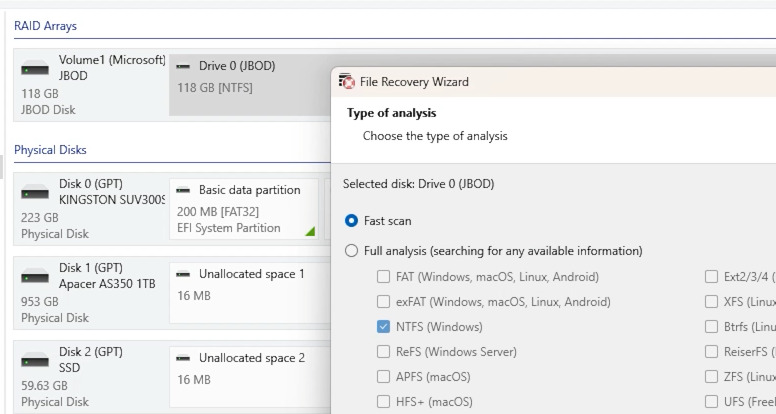Check the ReiserFS checkbox
776x414 pixels.
click(711, 352)
